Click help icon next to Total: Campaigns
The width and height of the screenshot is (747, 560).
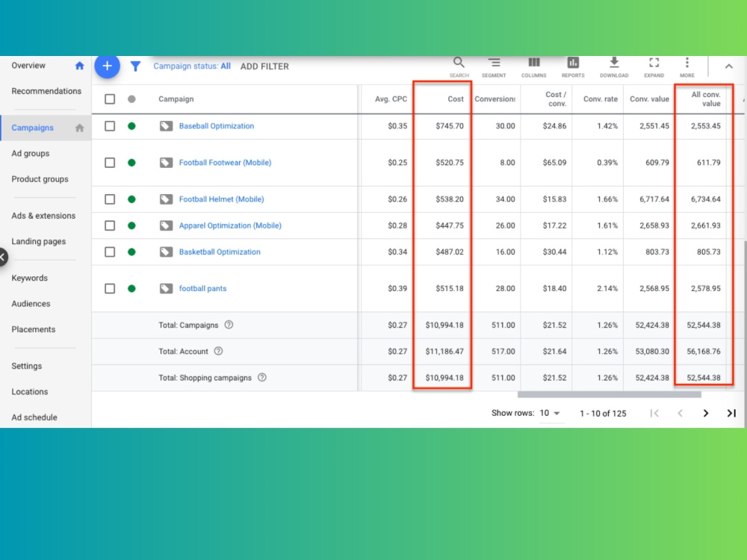(x=229, y=325)
